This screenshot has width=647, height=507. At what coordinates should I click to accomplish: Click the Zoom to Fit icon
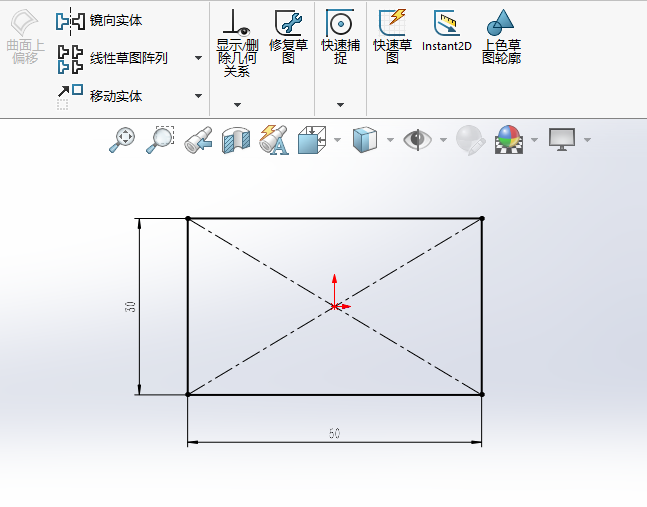click(x=122, y=140)
